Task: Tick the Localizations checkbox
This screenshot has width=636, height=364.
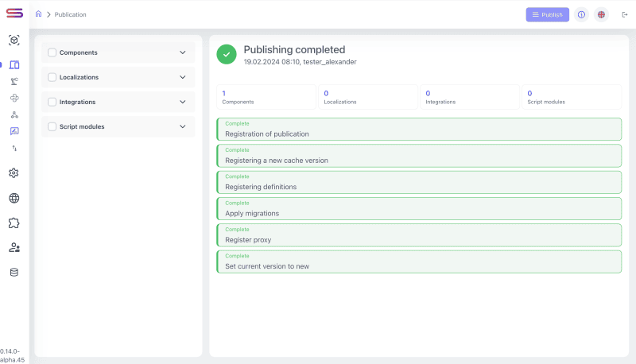Action: [52, 77]
